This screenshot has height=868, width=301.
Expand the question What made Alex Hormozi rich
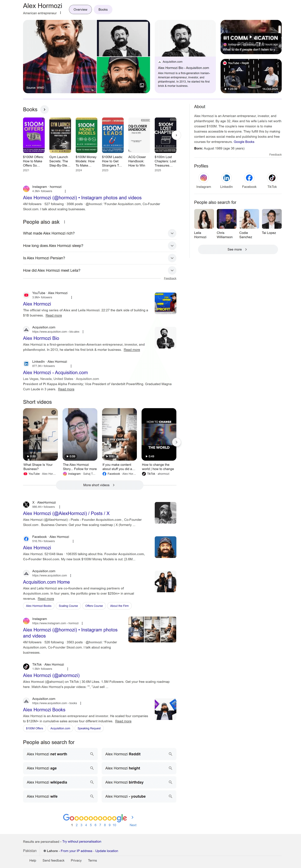pyautogui.click(x=172, y=233)
